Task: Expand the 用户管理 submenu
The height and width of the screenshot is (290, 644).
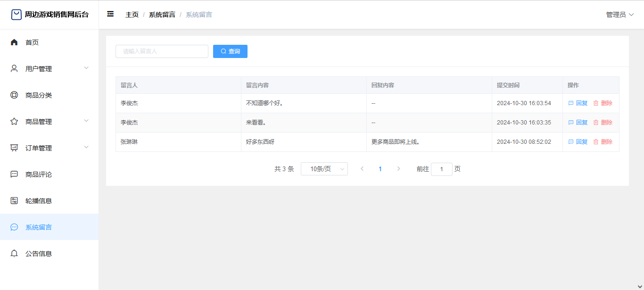Action: tap(86, 68)
